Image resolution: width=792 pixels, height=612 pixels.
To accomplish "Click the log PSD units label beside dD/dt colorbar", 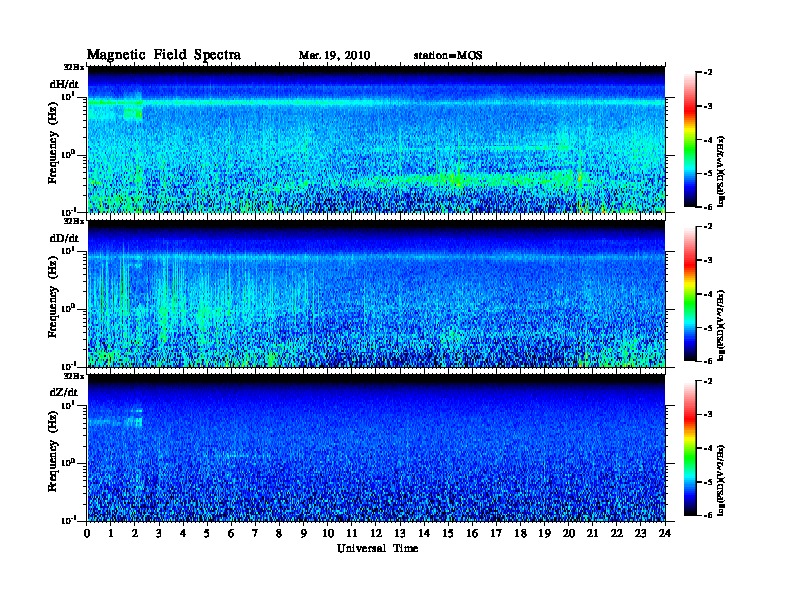I will pyautogui.click(x=721, y=325).
